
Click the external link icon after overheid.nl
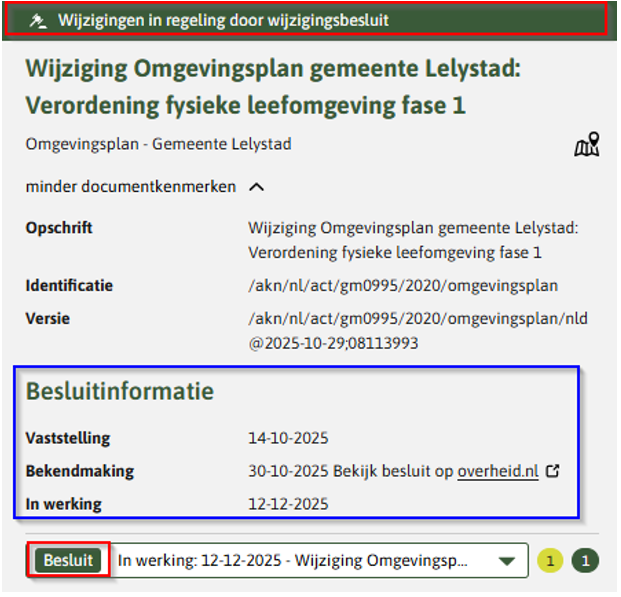pyautogui.click(x=553, y=471)
